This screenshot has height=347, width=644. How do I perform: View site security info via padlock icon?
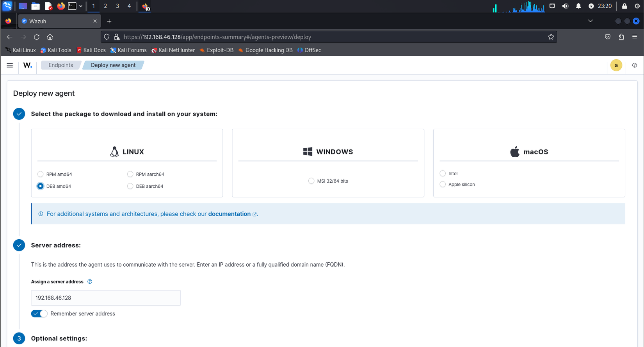(117, 37)
